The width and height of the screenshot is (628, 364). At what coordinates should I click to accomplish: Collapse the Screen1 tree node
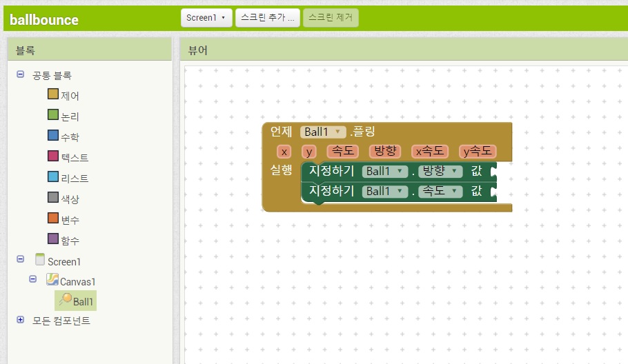coord(21,259)
